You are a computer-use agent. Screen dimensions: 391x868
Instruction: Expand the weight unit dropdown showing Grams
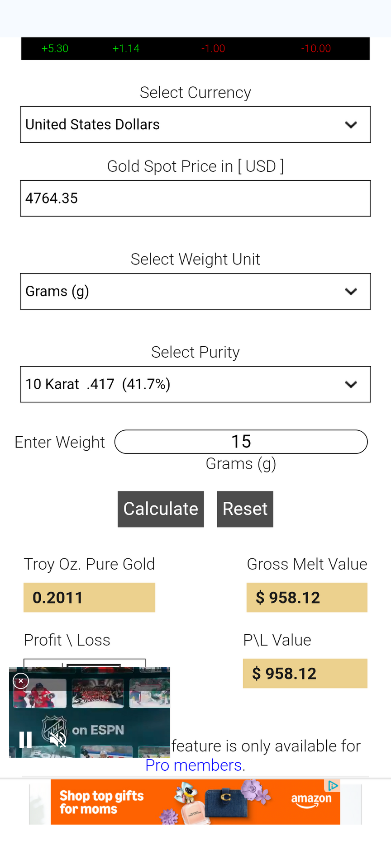pos(195,292)
